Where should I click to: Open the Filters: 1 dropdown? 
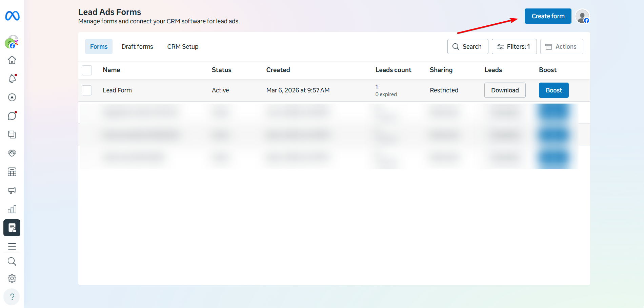coord(514,46)
